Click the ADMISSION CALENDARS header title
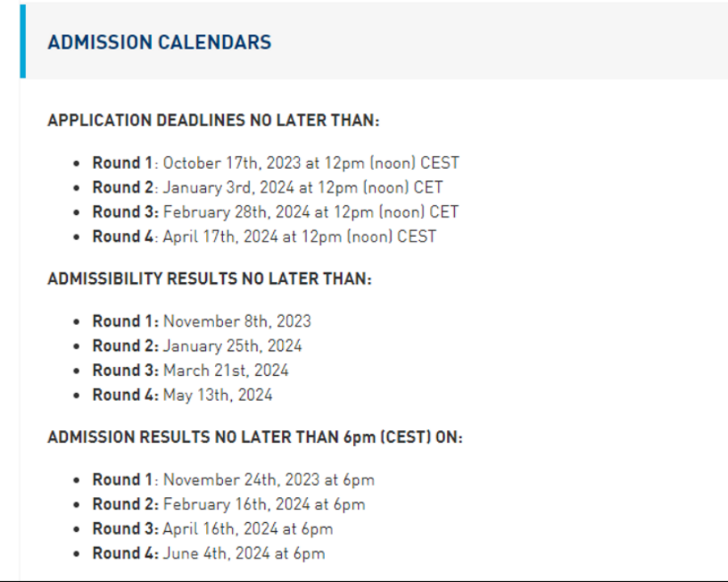728x582 pixels. (159, 42)
